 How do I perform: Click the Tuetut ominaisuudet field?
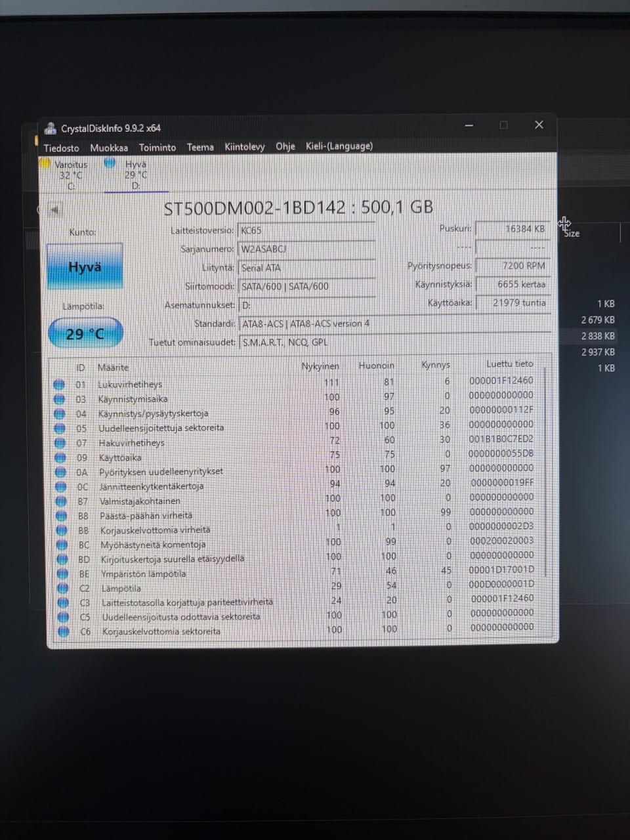click(x=395, y=342)
